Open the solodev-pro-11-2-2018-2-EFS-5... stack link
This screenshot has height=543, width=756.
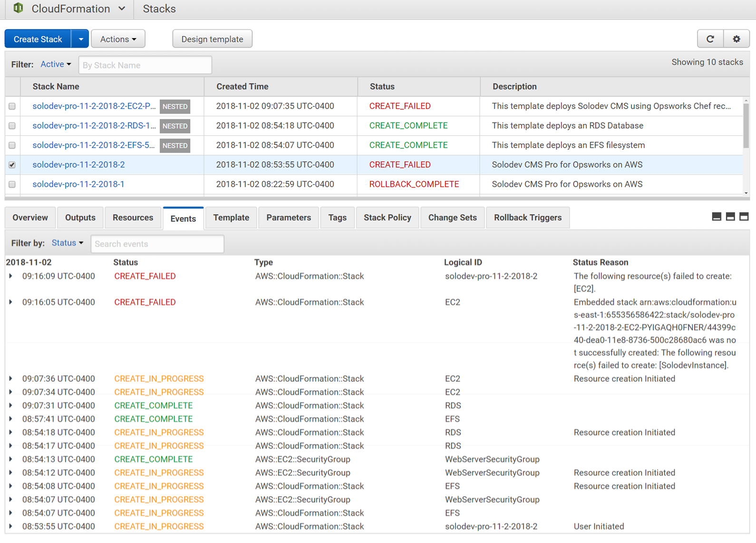pos(94,145)
